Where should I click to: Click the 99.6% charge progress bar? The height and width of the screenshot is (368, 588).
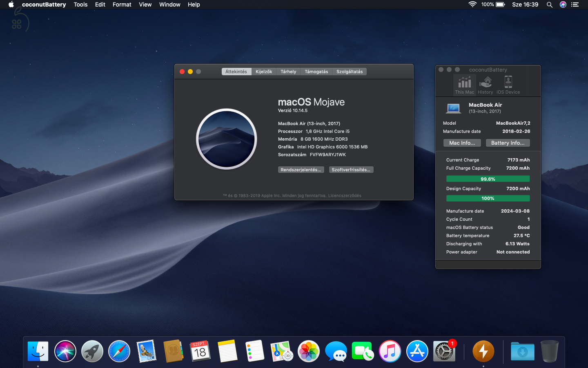488,179
